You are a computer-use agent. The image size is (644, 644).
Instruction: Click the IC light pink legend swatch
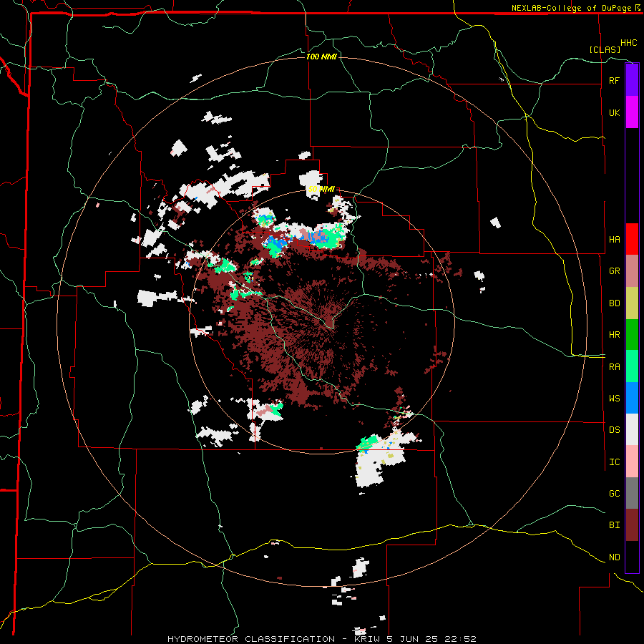(632, 462)
